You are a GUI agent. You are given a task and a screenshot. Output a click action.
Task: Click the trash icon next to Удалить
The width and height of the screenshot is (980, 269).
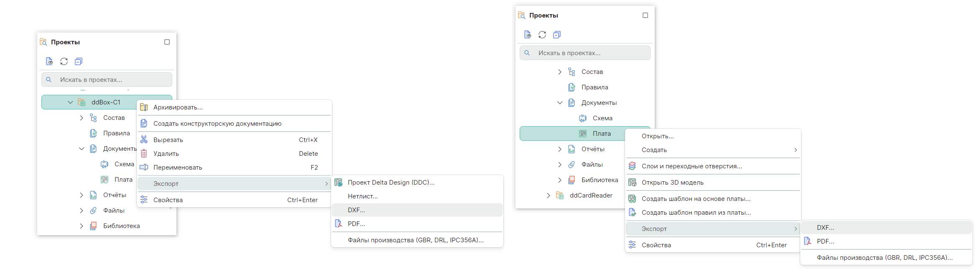click(144, 153)
